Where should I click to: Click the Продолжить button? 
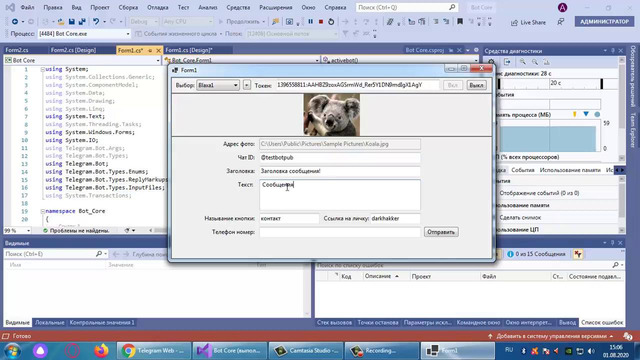pos(242,22)
